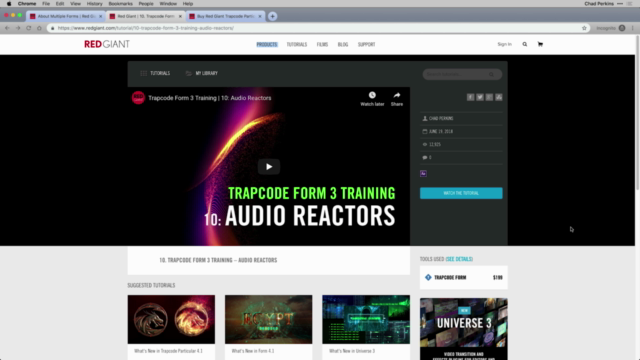Close the Red Giant 10. Trapcode Form tab
Screen dimensions: 640x360
click(180, 16)
